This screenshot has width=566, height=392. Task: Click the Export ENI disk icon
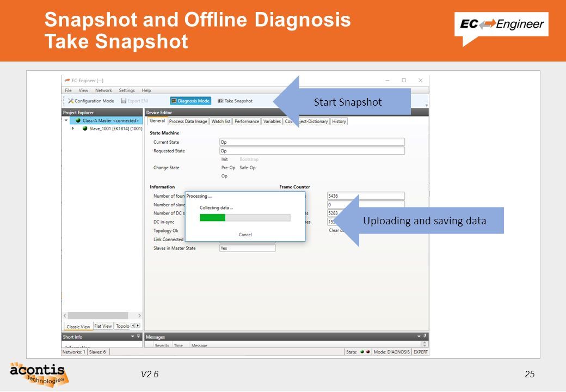[x=124, y=101]
